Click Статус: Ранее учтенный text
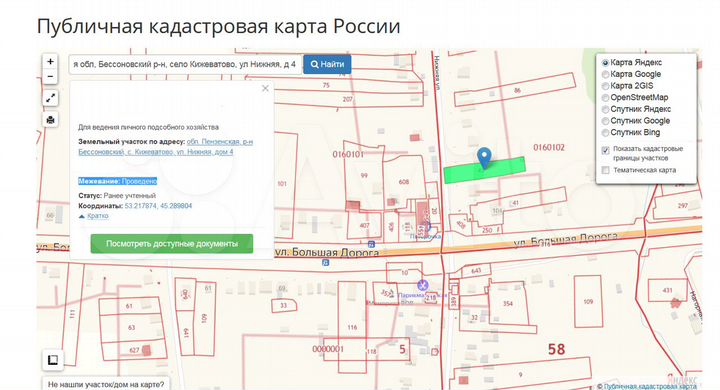 117,196
